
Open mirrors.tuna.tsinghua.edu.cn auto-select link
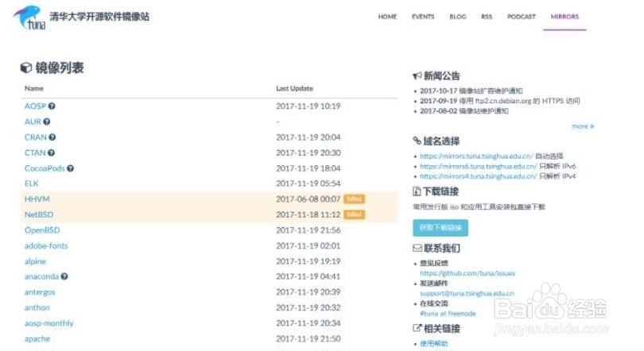pos(476,156)
